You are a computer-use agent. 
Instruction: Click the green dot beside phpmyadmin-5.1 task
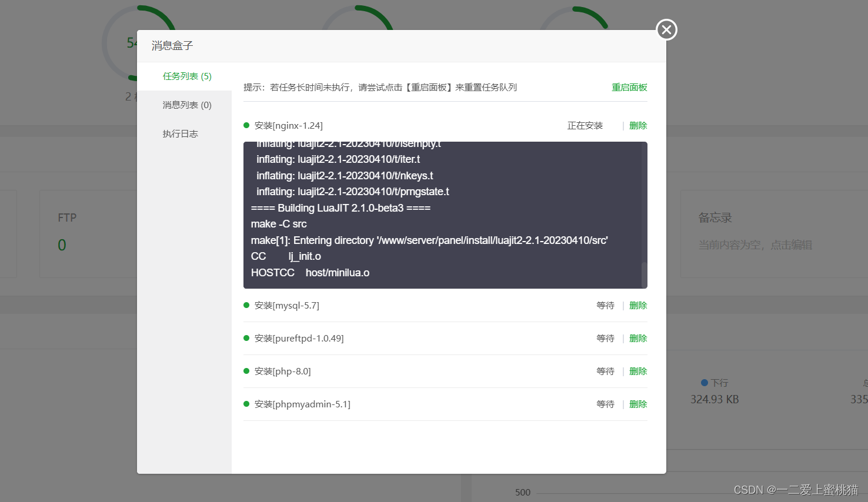coord(246,404)
